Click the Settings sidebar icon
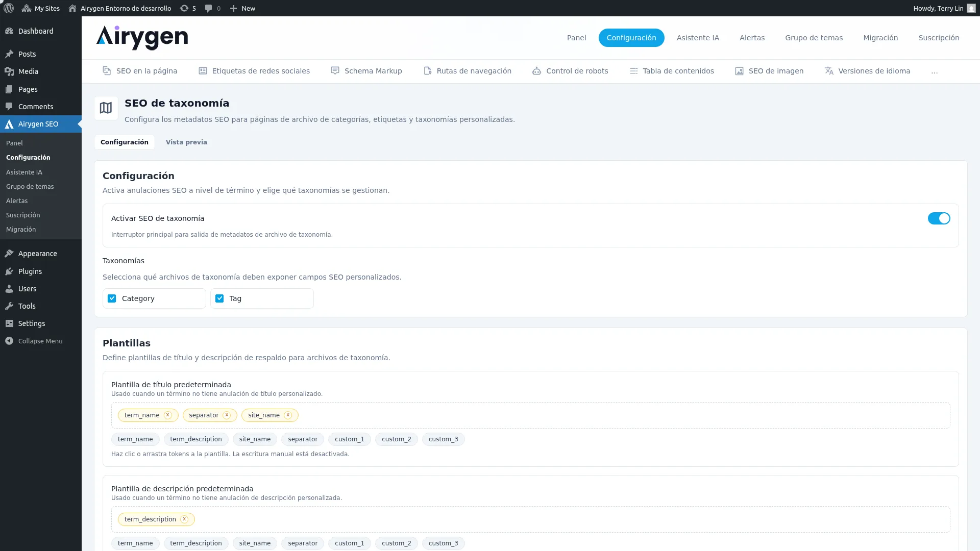Screen dimensions: 980x551 [x=9, y=323]
